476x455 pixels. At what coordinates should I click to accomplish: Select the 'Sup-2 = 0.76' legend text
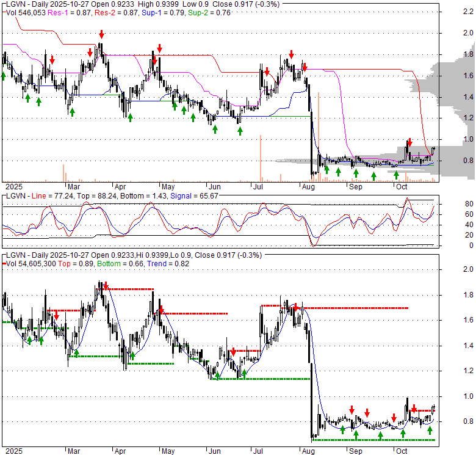click(x=209, y=13)
